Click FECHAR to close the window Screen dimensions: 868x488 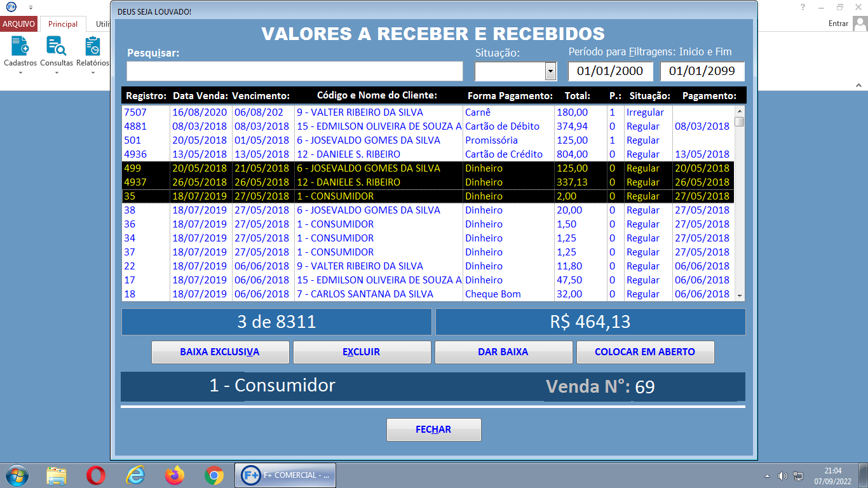click(433, 430)
